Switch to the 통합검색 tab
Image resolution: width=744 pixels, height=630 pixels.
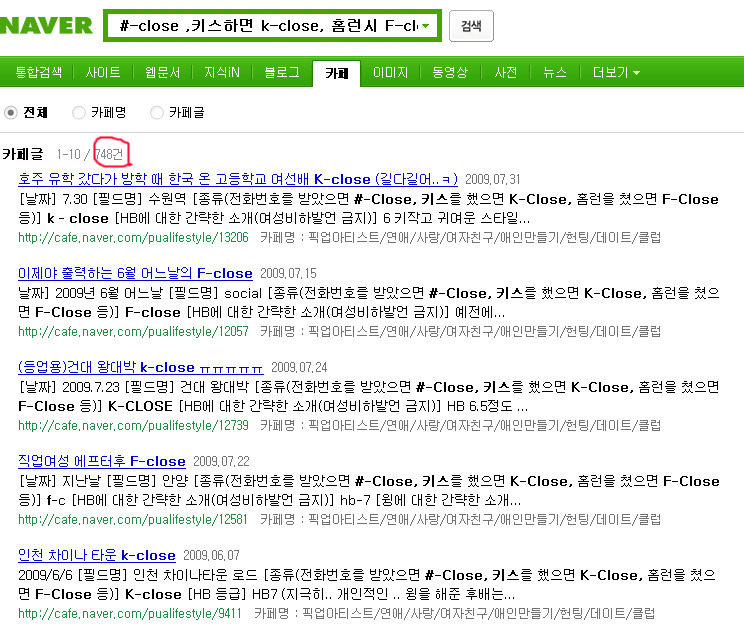pyautogui.click(x=38, y=72)
